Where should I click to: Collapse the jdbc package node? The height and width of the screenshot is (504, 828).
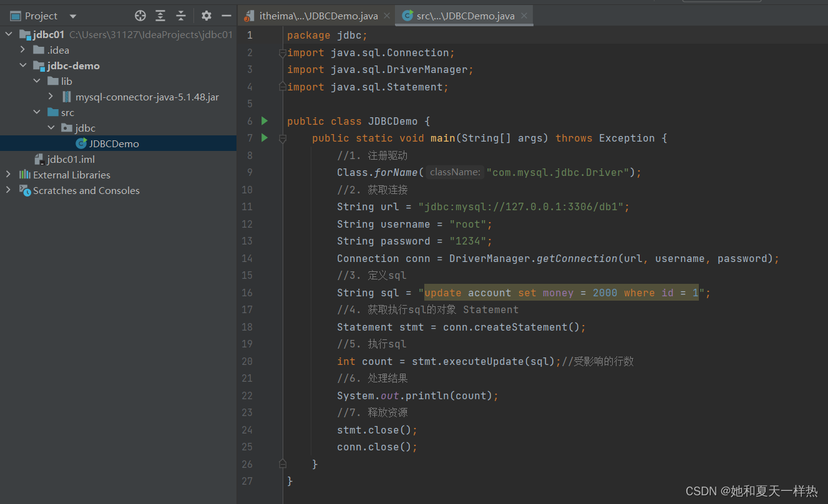tap(51, 128)
